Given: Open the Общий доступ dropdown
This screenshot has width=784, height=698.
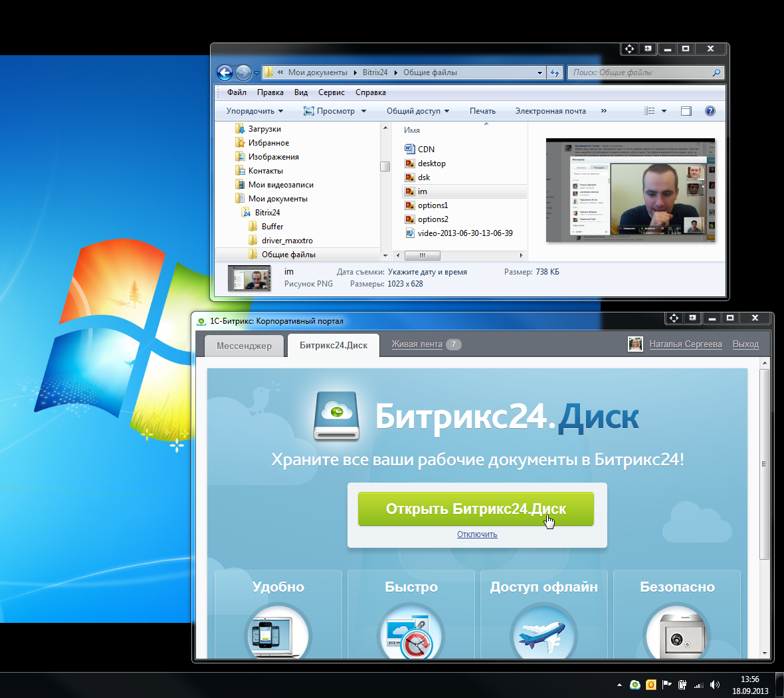Looking at the screenshot, I should tap(418, 111).
